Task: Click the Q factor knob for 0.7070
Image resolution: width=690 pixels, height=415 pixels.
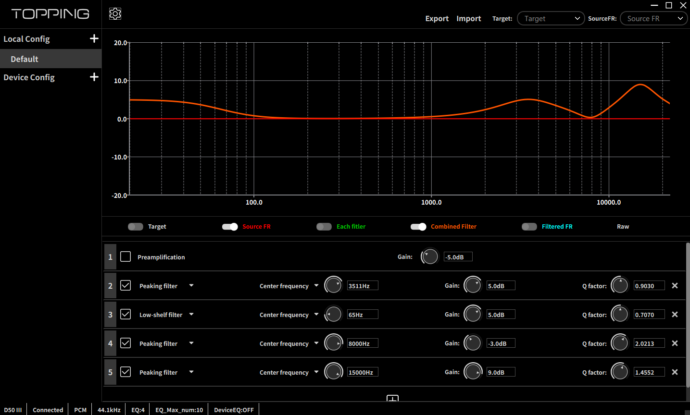Action: coord(620,314)
